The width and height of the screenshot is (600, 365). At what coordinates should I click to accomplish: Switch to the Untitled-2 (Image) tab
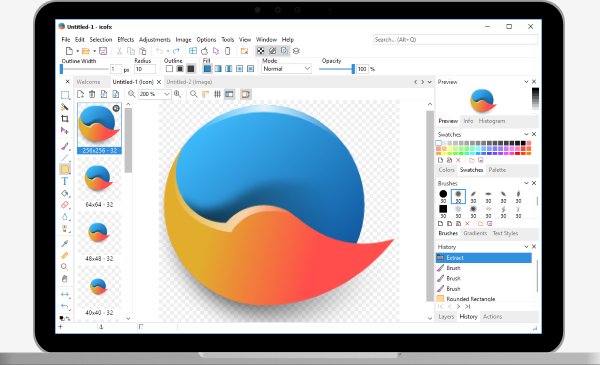[x=189, y=82]
